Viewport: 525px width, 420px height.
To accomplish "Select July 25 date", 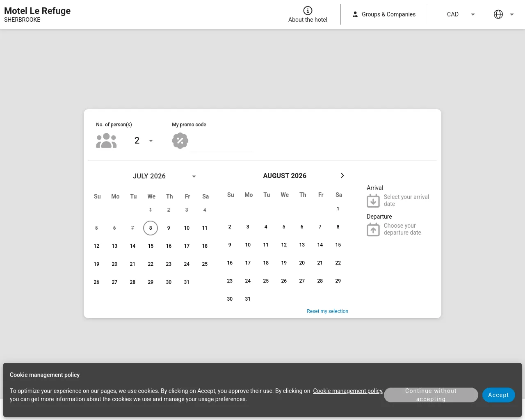I will click(x=205, y=264).
